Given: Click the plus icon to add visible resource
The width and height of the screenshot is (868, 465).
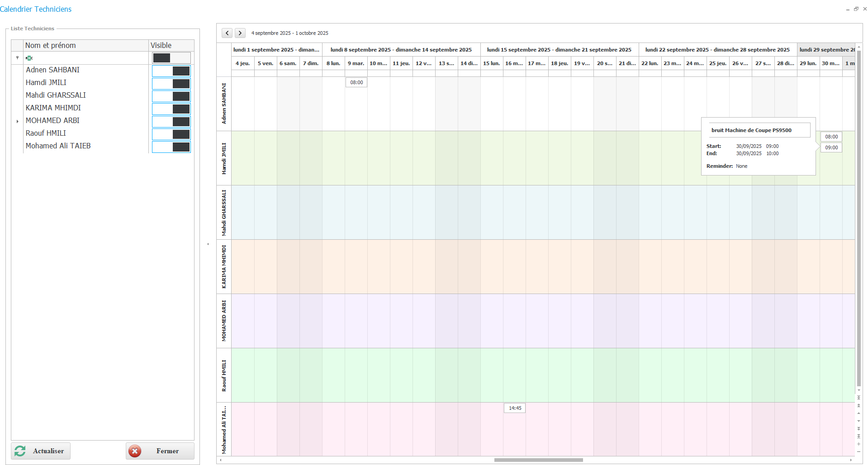Looking at the screenshot, I should coord(859,444).
